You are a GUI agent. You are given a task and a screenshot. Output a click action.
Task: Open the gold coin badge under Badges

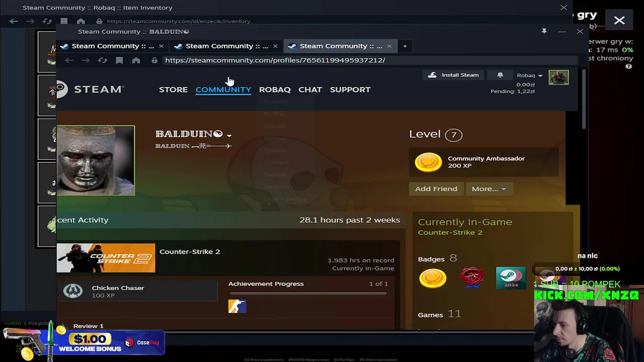[433, 278]
